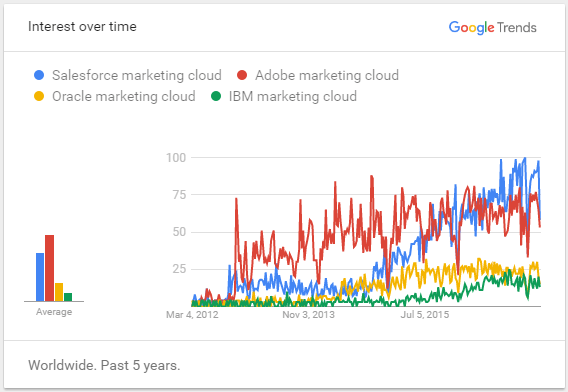Click the green IBM legend dot
Image resolution: width=568 pixels, height=392 pixels.
pyautogui.click(x=216, y=96)
